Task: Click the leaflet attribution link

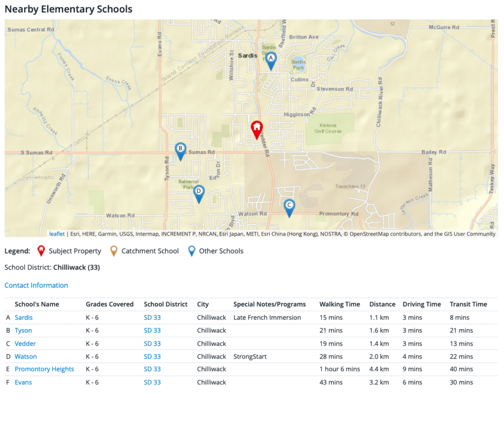Action: tap(57, 234)
